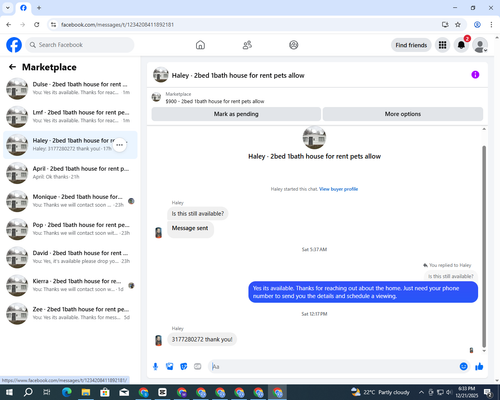This screenshot has width=500, height=400.
Task: Go back in browser history
Action: [9, 25]
